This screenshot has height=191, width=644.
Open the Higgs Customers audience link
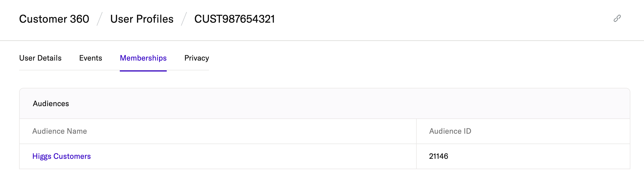coord(61,156)
